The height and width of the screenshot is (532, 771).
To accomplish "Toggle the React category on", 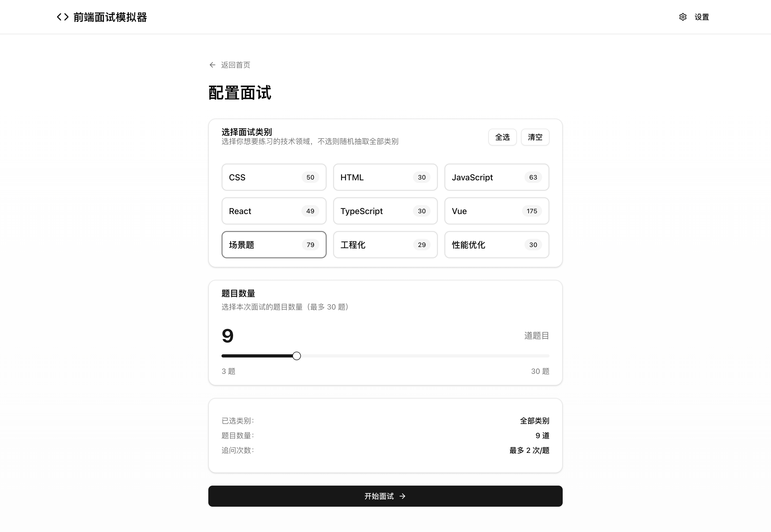I will pos(273,211).
